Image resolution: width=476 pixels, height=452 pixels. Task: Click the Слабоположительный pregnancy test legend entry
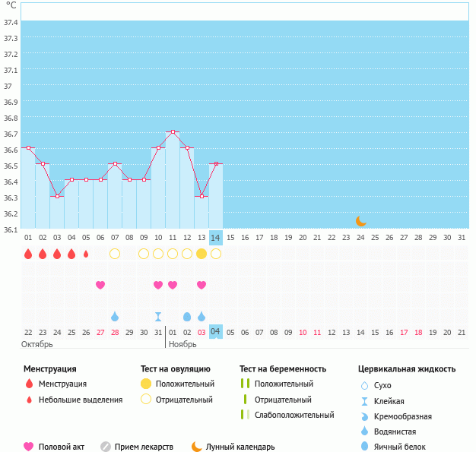tap(294, 415)
